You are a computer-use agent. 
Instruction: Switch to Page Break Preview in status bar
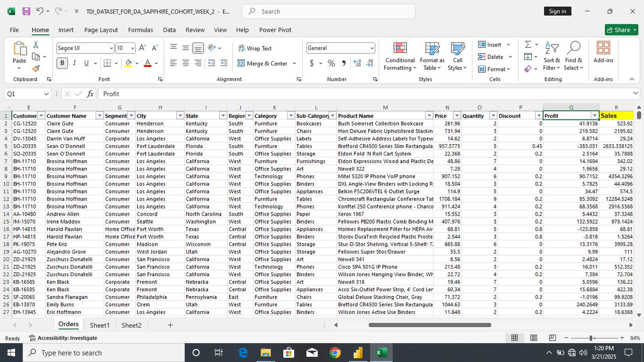pos(552,338)
